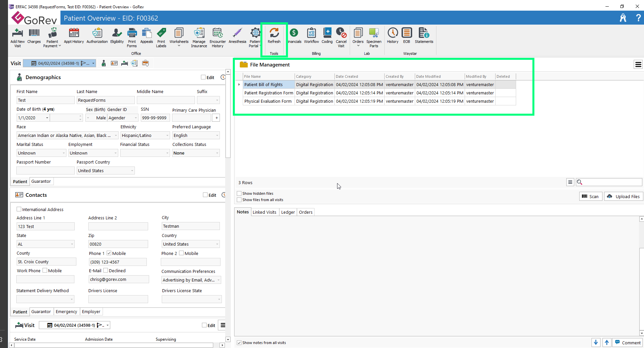Click the Comment button
The height and width of the screenshot is (348, 644).
pos(627,343)
